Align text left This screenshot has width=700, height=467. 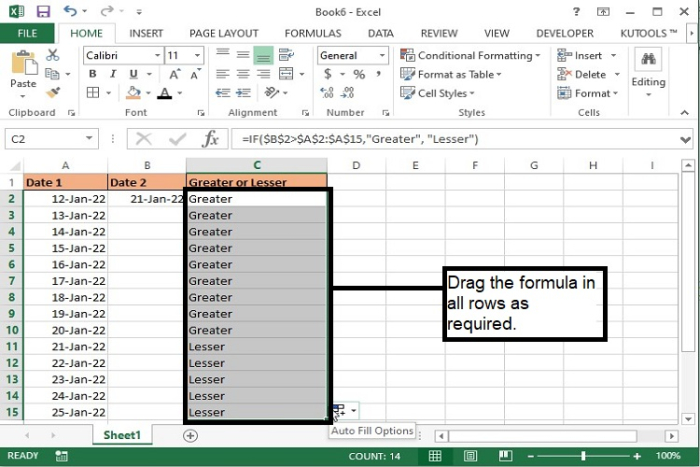point(223,74)
